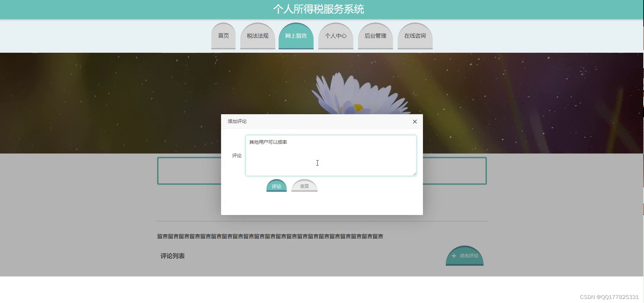Open the 在线咨询 tab
The width and height of the screenshot is (644, 303).
coord(415,36)
